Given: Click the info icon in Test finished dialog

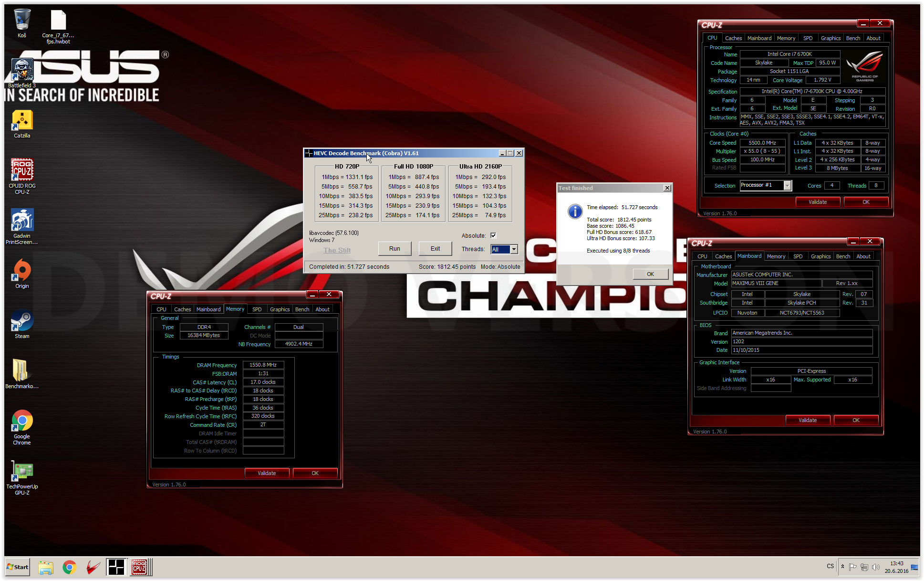Looking at the screenshot, I should [575, 211].
